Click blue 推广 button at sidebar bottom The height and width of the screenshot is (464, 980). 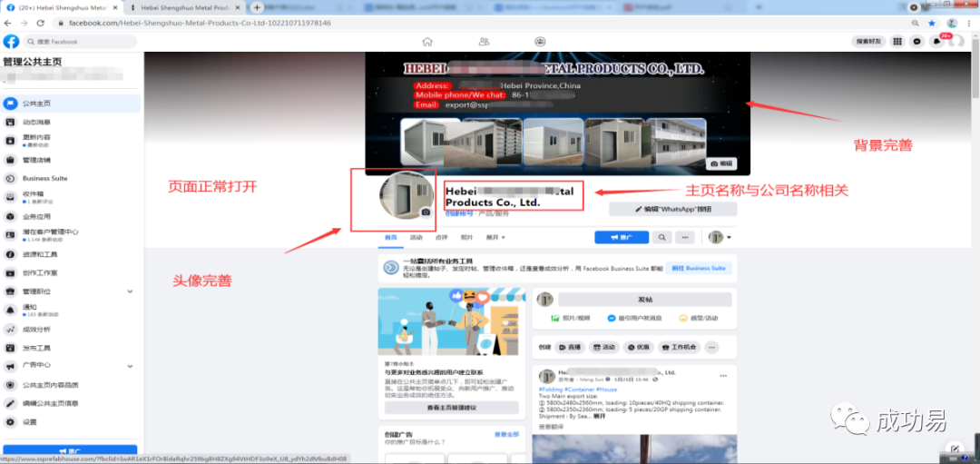tap(70, 450)
